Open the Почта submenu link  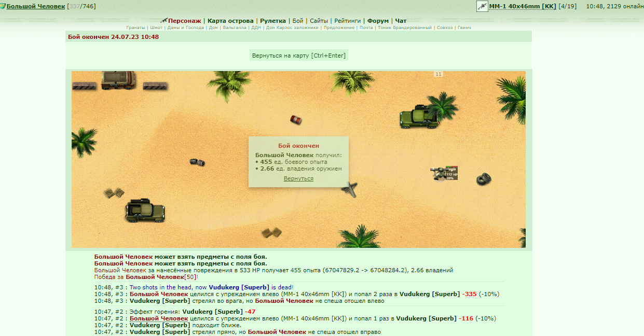[366, 27]
